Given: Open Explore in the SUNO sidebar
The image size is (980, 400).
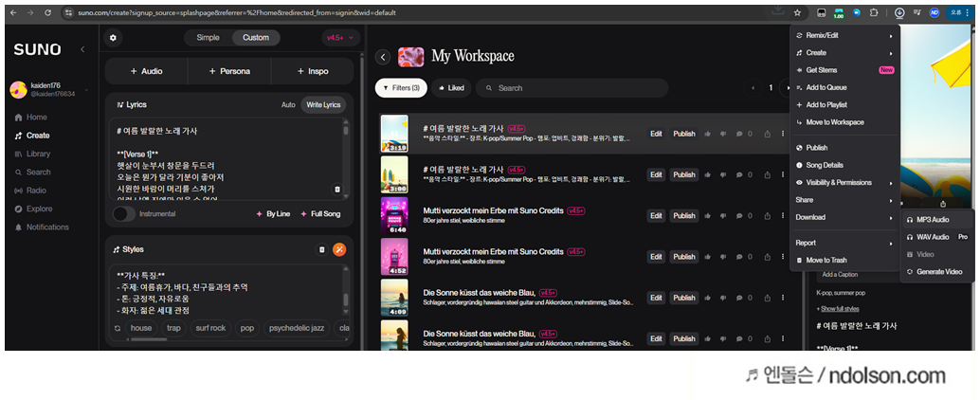Looking at the screenshot, I should 34,209.
